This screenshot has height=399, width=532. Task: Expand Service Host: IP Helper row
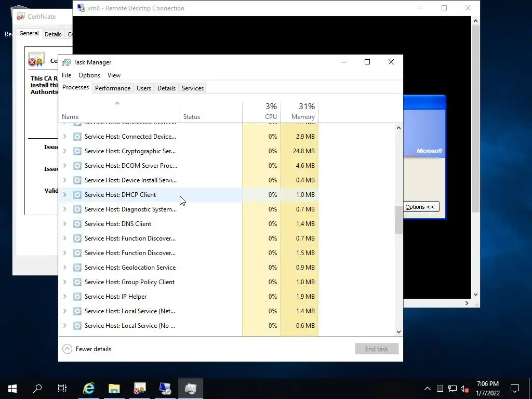pos(65,297)
